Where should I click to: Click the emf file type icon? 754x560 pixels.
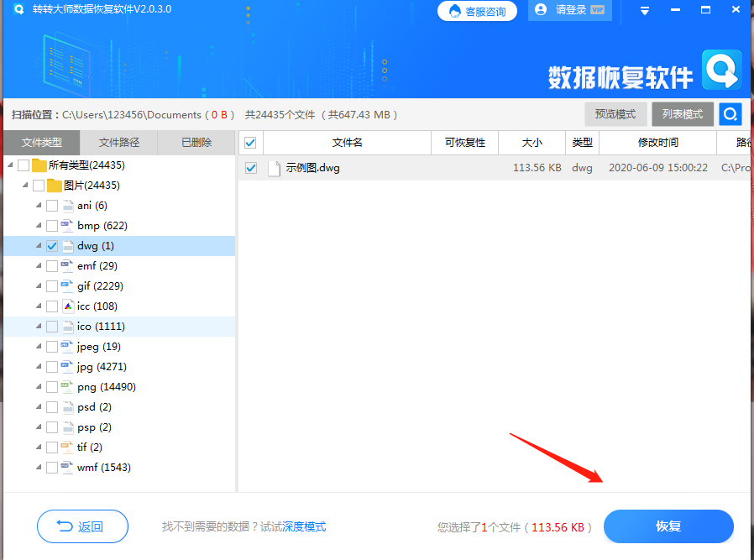click(x=67, y=266)
